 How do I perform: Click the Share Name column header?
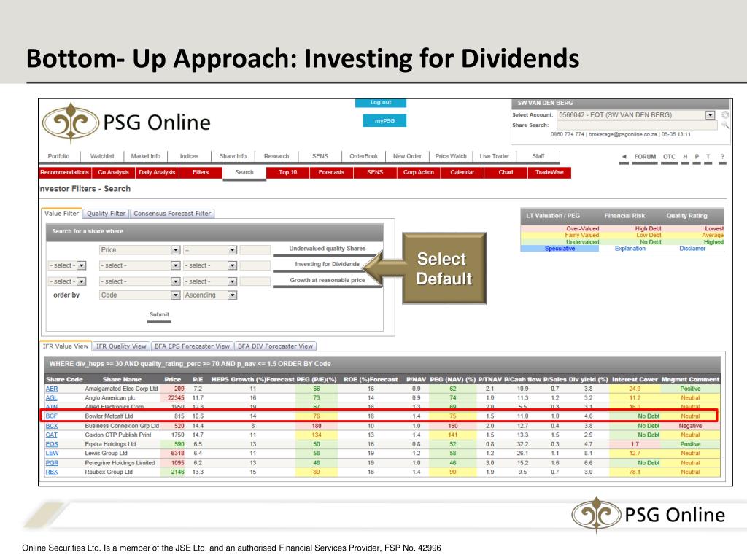[x=122, y=379]
